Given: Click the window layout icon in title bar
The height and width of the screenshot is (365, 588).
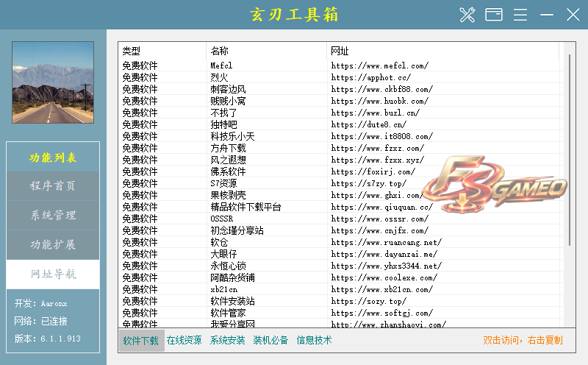Looking at the screenshot, I should point(494,15).
